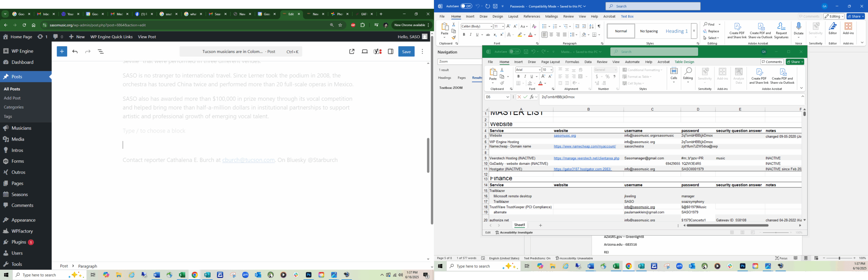Toggle Underline in the Word ribbon
The width and height of the screenshot is (868, 280).
tap(477, 35)
